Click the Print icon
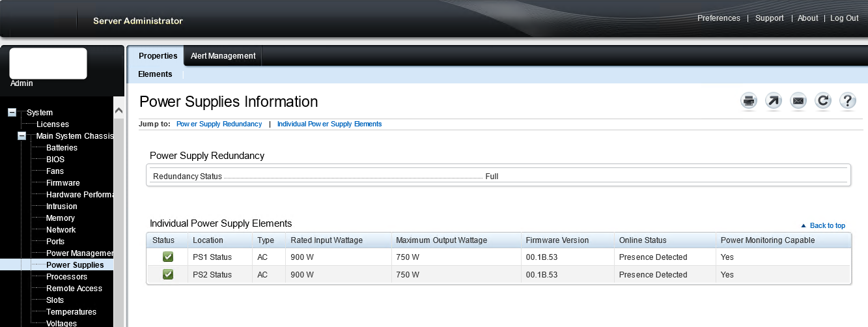Image resolution: width=868 pixels, height=327 pixels. pyautogui.click(x=749, y=101)
